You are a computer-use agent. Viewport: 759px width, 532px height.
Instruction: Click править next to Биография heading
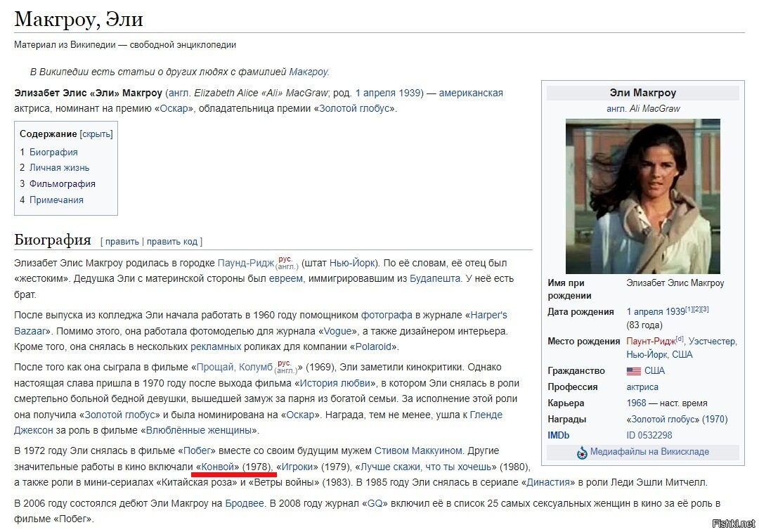point(122,242)
